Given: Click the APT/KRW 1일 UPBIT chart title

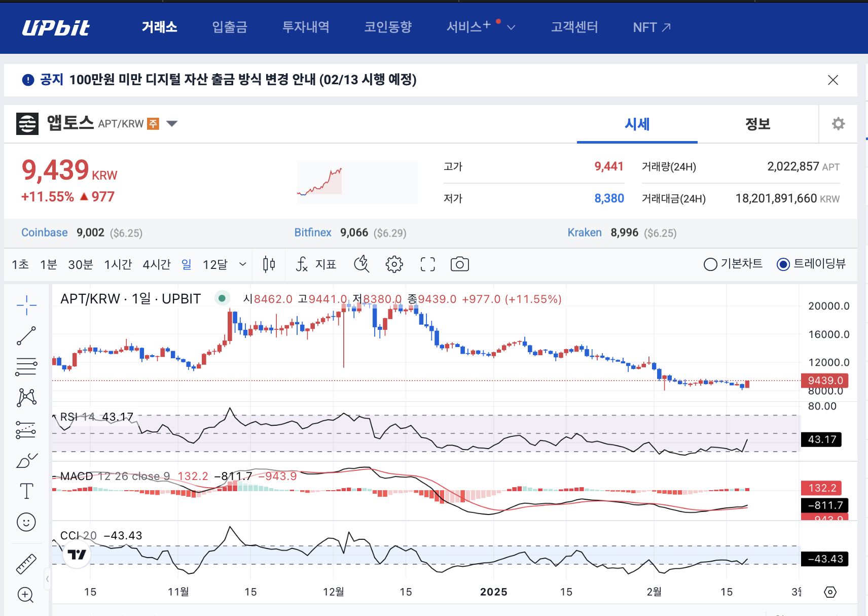Looking at the screenshot, I should click(x=131, y=299).
